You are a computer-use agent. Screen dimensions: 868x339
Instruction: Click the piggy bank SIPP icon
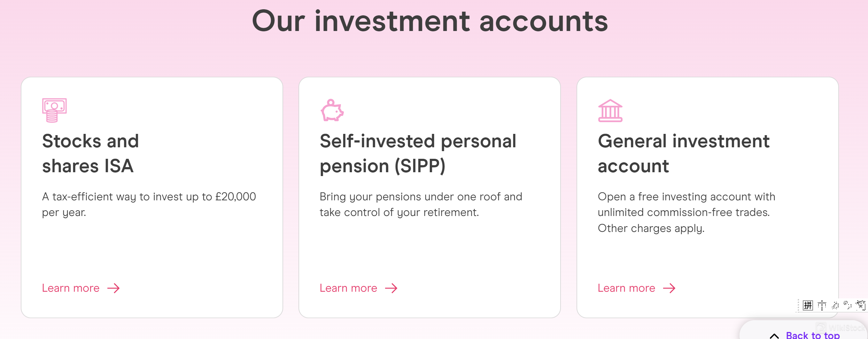[332, 110]
